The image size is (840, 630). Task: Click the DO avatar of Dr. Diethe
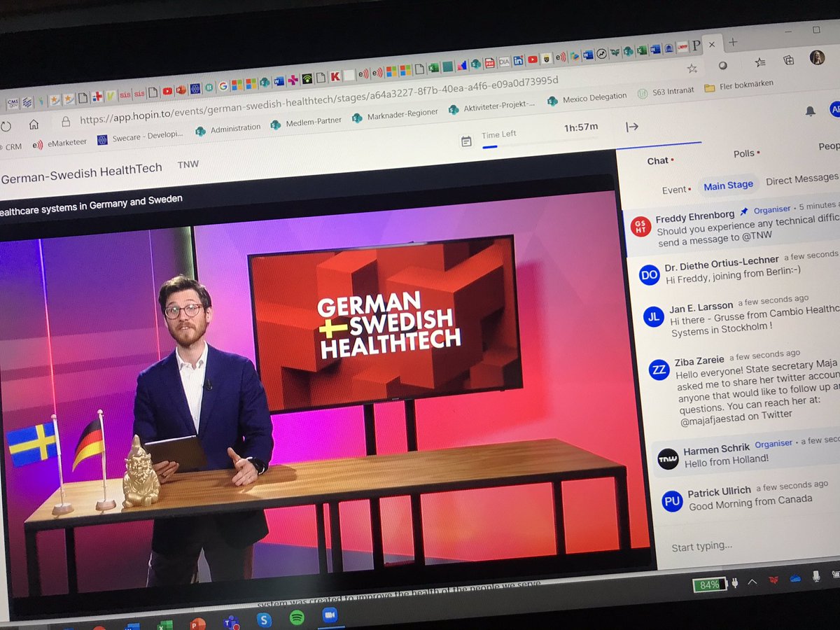click(650, 275)
